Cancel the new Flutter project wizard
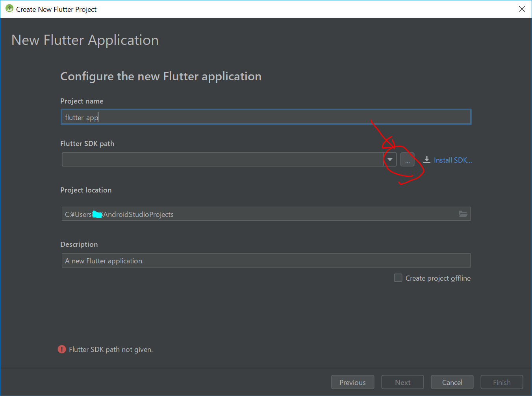 [452, 382]
